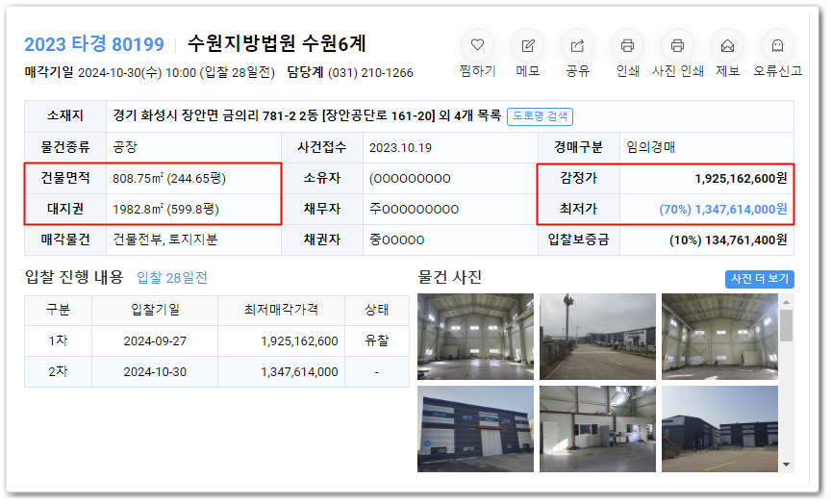
Task: Click the 소유자 label cell
Action: pos(321,179)
